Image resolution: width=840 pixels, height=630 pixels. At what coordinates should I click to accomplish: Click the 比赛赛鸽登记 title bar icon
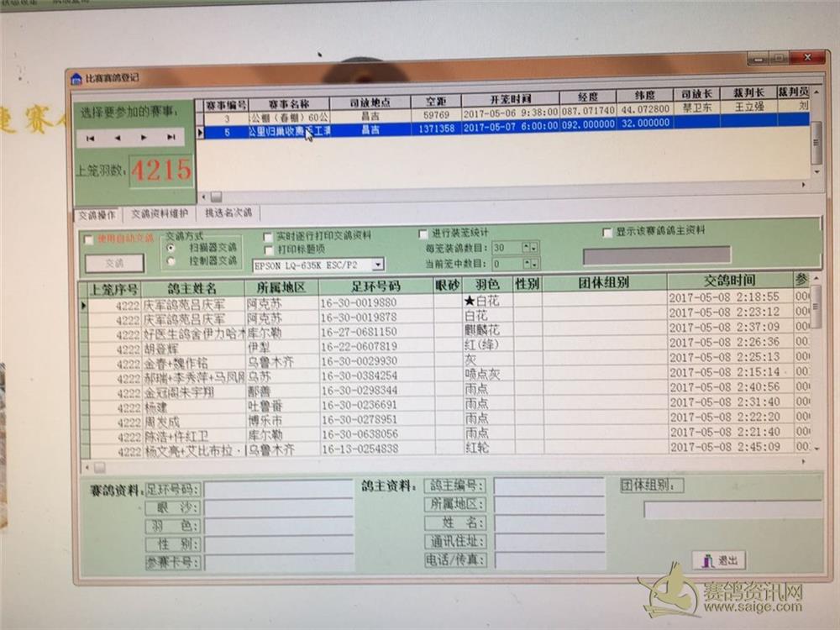pyautogui.click(x=76, y=78)
